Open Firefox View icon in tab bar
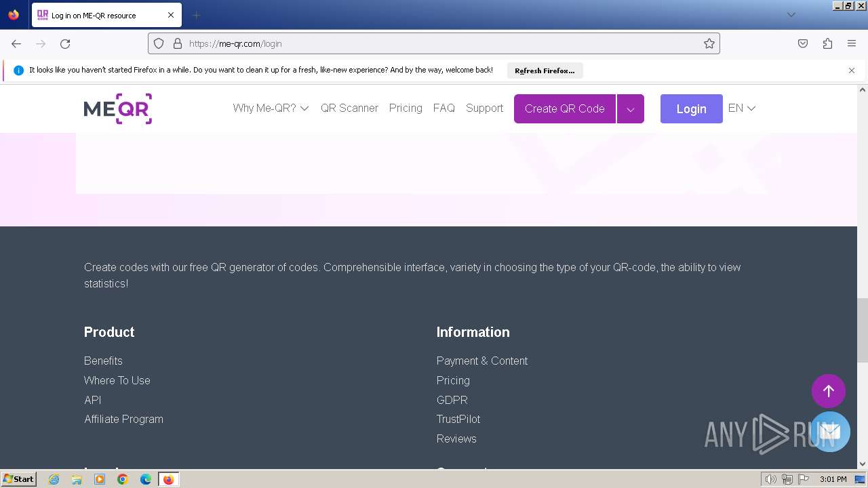 (x=14, y=15)
